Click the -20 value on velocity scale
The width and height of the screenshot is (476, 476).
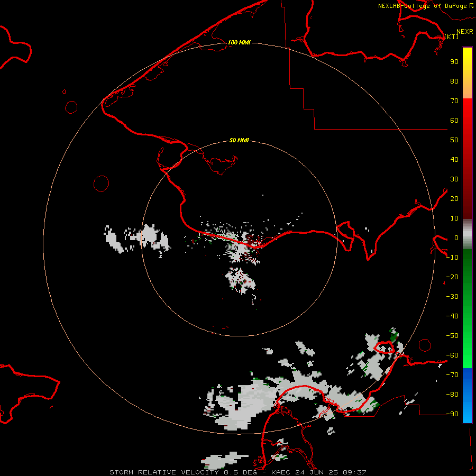pyautogui.click(x=452, y=277)
